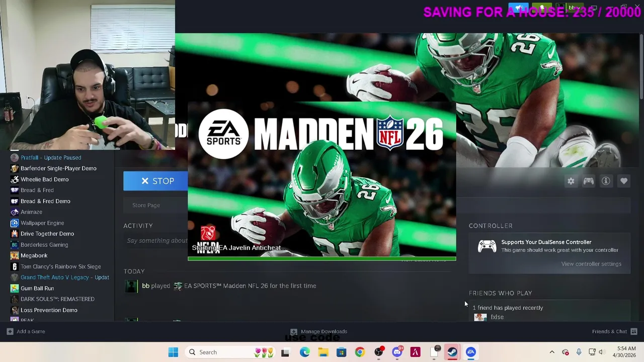The image size is (644, 362).
Task: Click the Manage Downloads icon
Action: coord(294,331)
